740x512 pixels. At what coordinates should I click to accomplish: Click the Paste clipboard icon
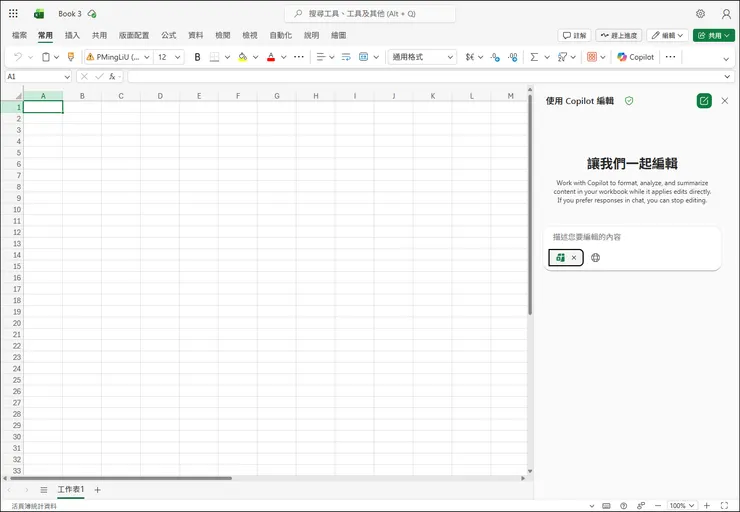tap(46, 57)
